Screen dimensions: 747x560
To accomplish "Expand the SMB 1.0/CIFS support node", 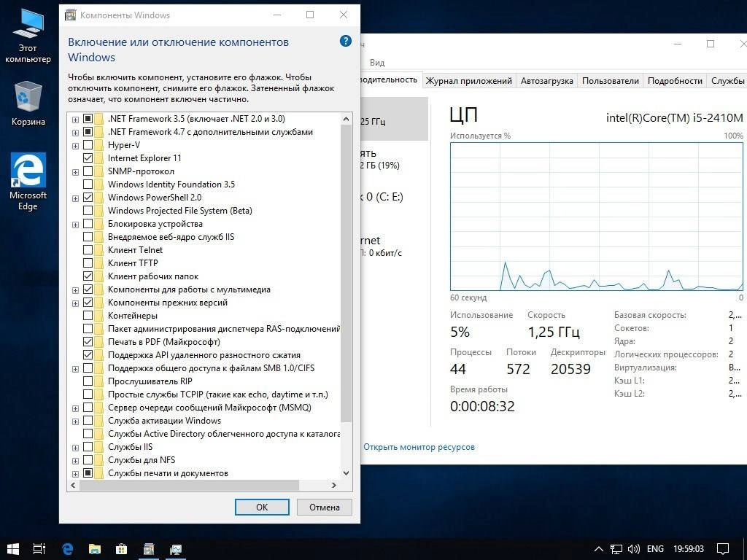I will point(75,369).
